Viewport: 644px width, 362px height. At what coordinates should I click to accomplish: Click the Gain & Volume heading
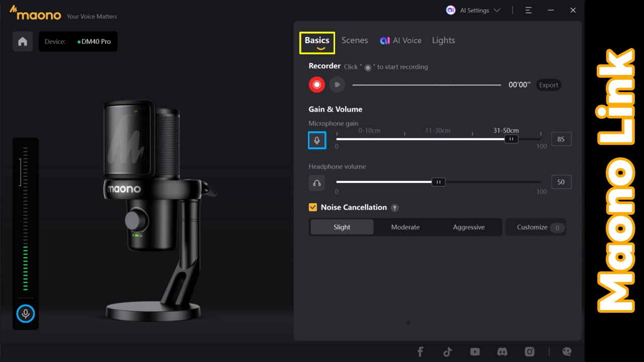336,109
